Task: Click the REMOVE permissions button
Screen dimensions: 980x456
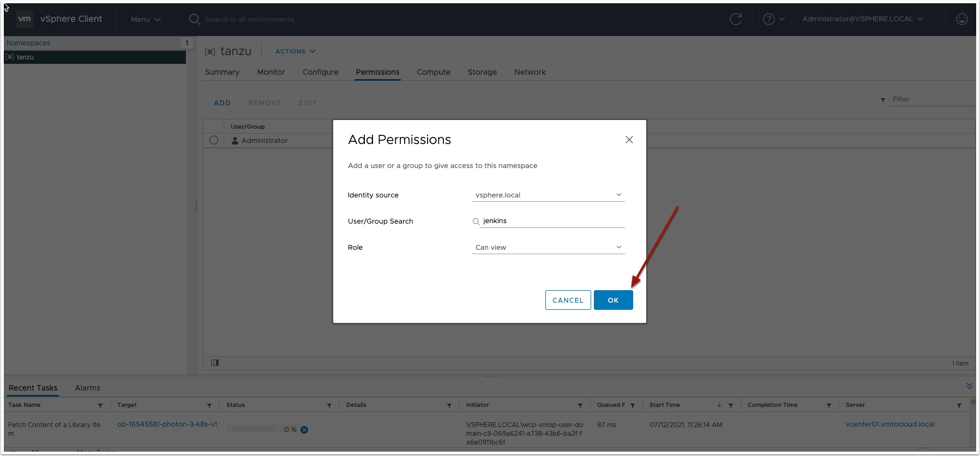Action: click(x=265, y=103)
